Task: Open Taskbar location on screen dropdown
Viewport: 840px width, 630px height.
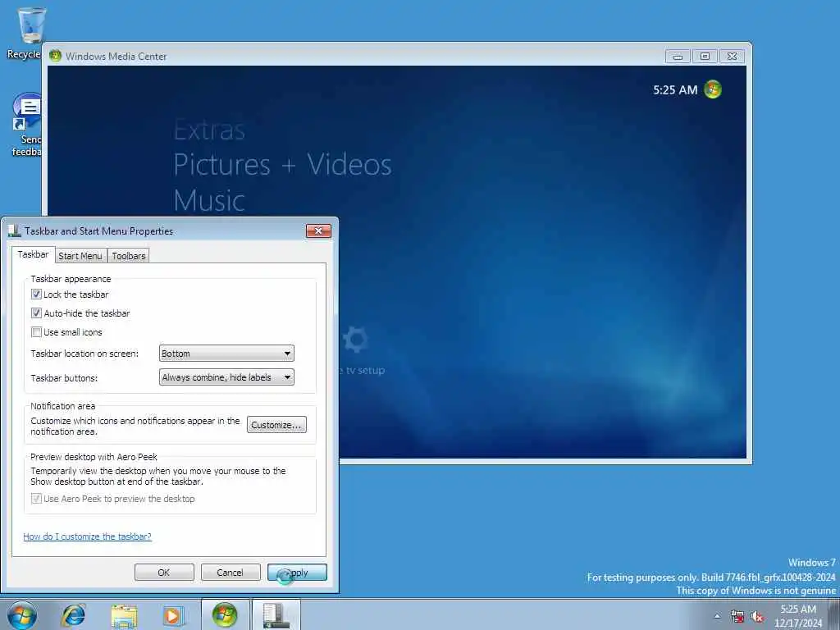Action: click(x=226, y=354)
